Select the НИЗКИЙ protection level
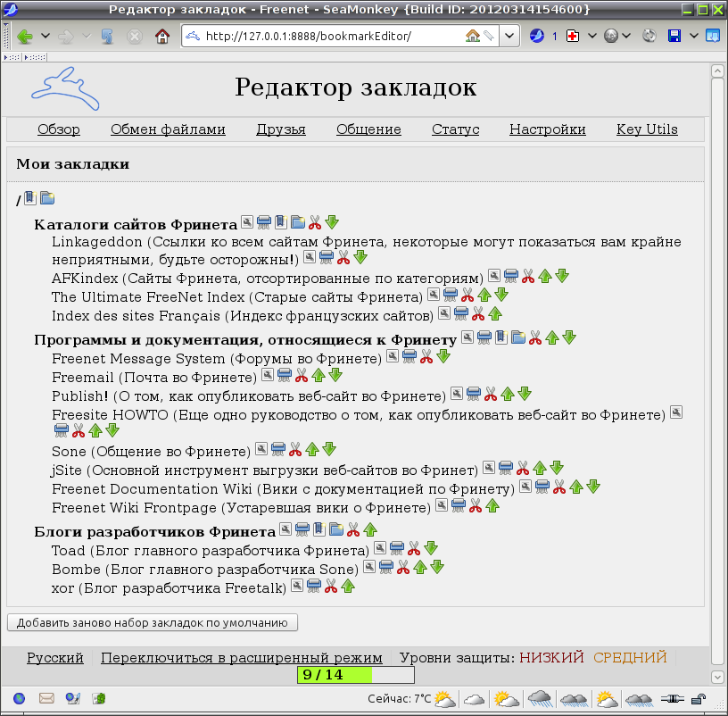Viewport: 728px width, 716px height. coord(551,657)
